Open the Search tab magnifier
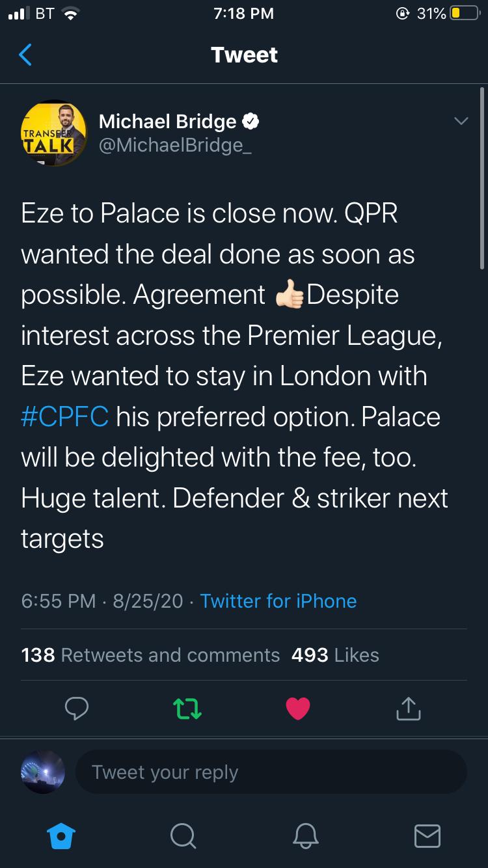 coord(183,835)
